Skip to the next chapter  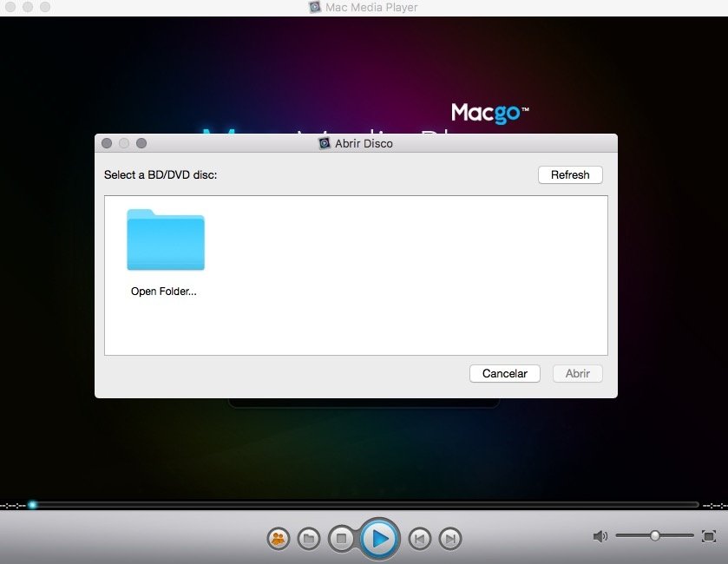pos(449,539)
